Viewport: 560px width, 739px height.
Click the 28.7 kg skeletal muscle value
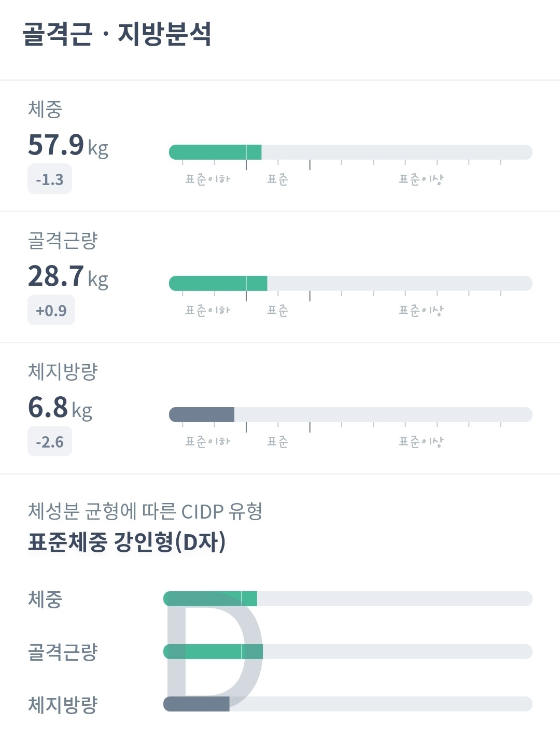pyautogui.click(x=67, y=276)
